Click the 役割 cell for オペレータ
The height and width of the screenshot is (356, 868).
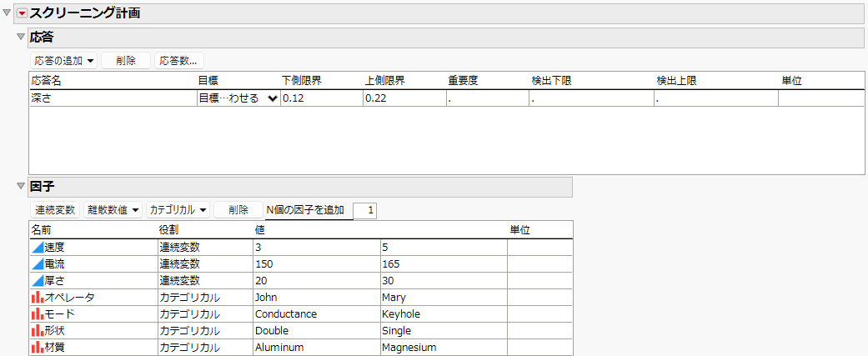204,298
